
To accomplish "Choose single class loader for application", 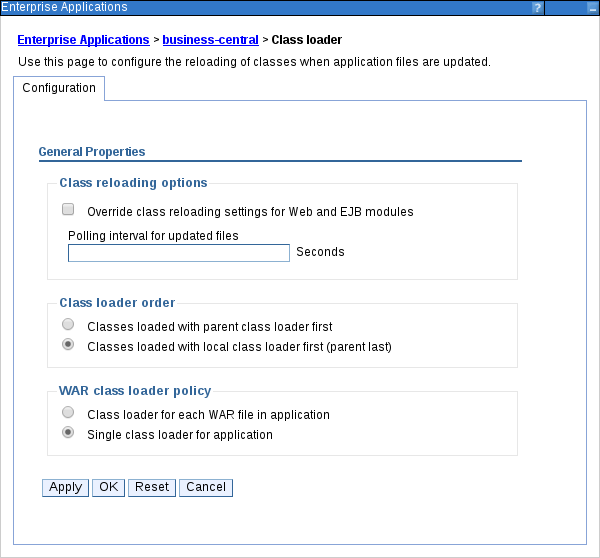I will pos(68,433).
